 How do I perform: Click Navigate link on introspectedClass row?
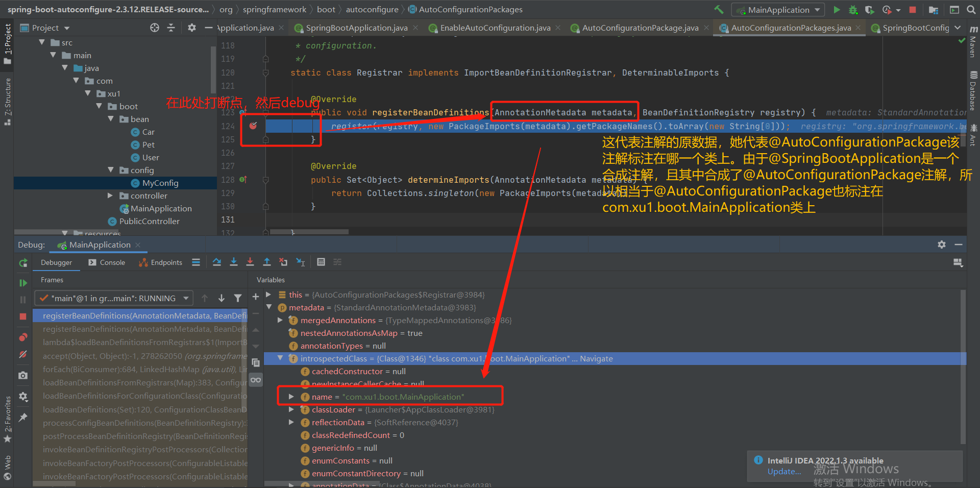coord(596,358)
